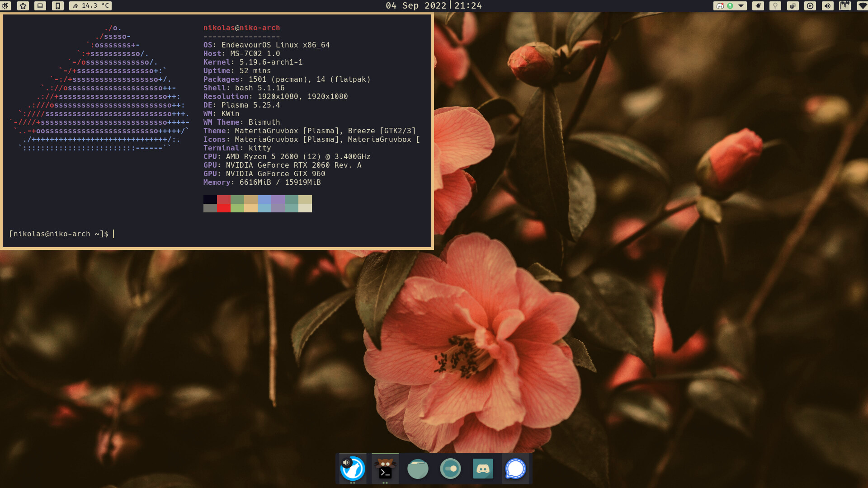Open the volume speaker tray icon
This screenshot has height=488, width=868.
[828, 6]
